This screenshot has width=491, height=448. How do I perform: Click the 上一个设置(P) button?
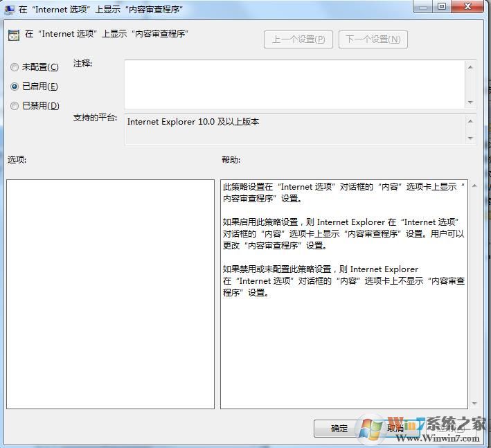click(298, 39)
